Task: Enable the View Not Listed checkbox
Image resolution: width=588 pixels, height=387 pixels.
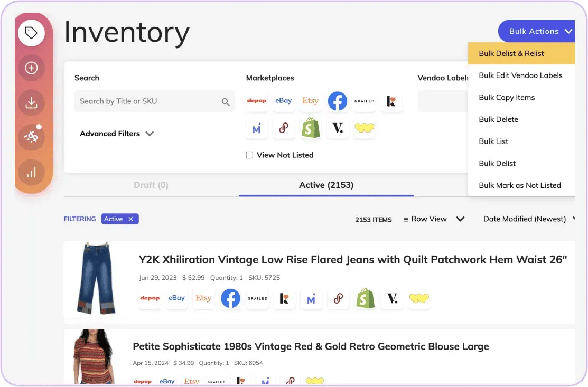Action: click(x=249, y=155)
